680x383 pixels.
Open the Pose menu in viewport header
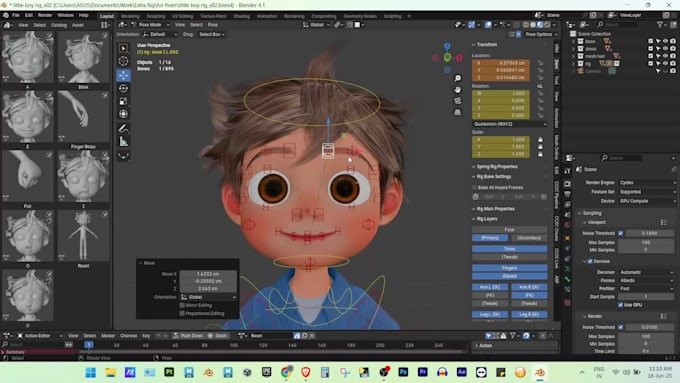[x=213, y=25]
